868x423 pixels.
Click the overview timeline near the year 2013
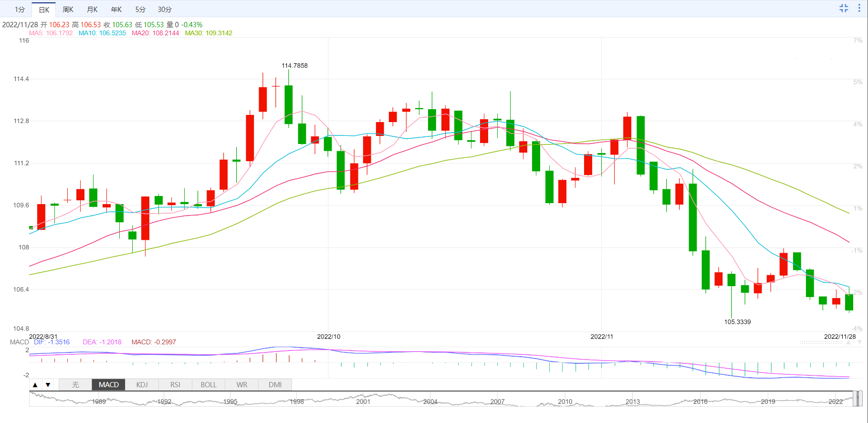click(x=633, y=402)
